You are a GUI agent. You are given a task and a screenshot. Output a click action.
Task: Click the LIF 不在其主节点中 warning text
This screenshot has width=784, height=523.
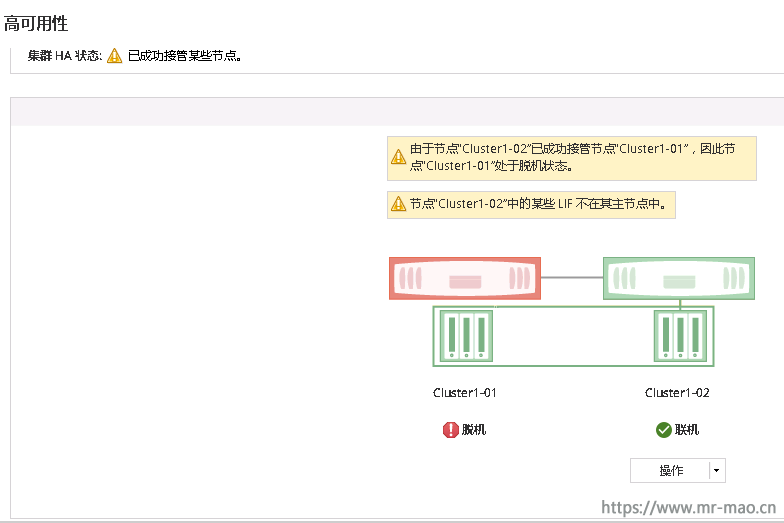click(x=538, y=204)
